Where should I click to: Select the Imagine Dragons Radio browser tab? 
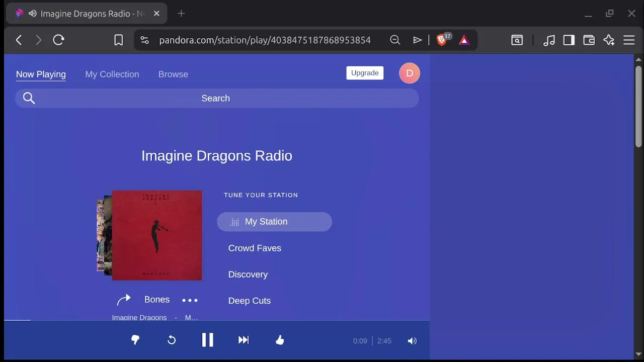pyautogui.click(x=87, y=14)
